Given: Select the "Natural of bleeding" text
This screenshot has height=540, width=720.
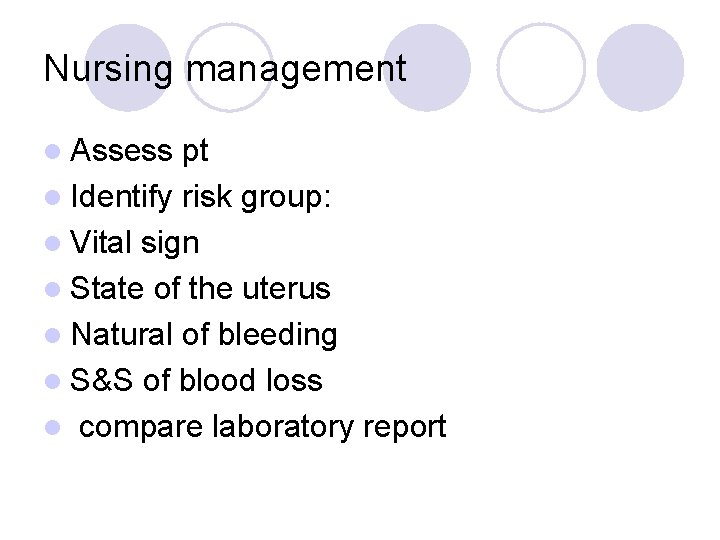Looking at the screenshot, I should [204, 335].
